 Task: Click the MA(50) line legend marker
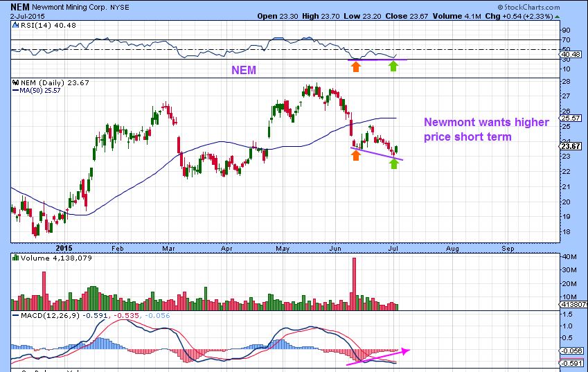click(x=15, y=90)
